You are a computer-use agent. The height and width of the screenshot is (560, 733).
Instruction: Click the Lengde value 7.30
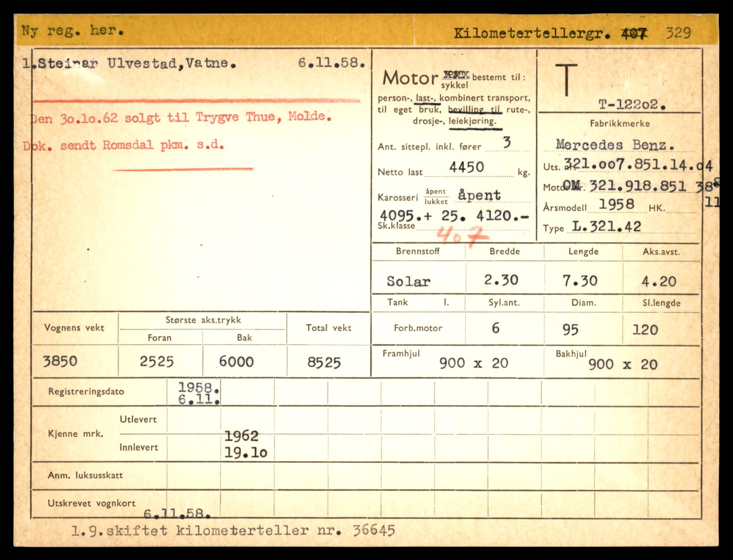pyautogui.click(x=580, y=281)
